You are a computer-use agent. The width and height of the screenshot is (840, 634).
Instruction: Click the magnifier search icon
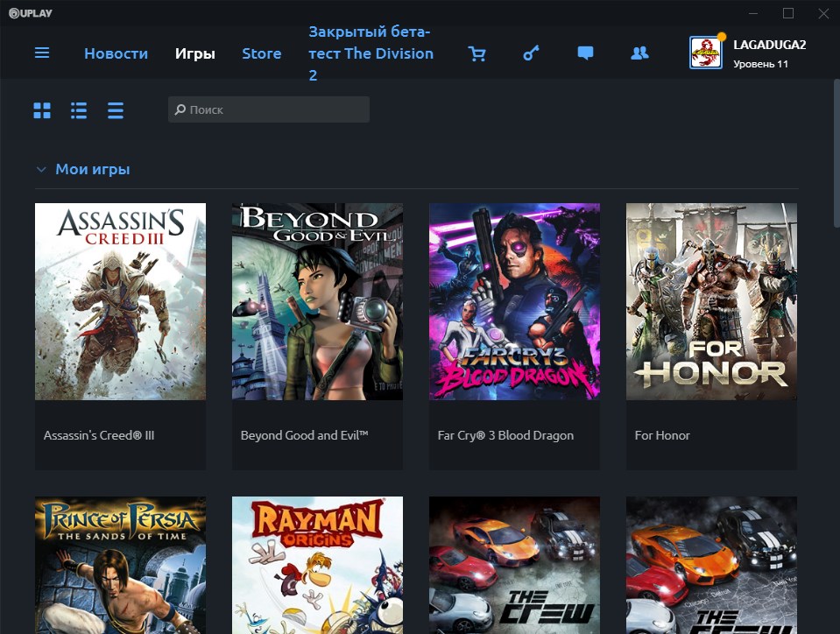(x=180, y=109)
